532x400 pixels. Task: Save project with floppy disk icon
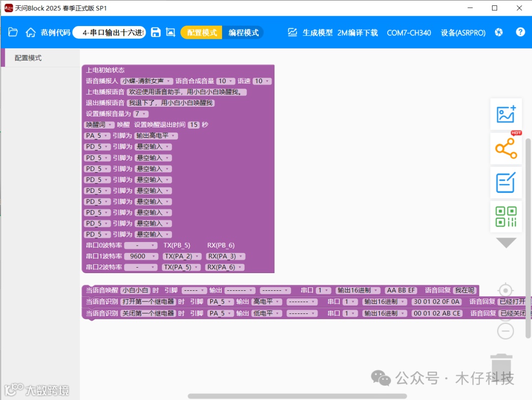(156, 32)
